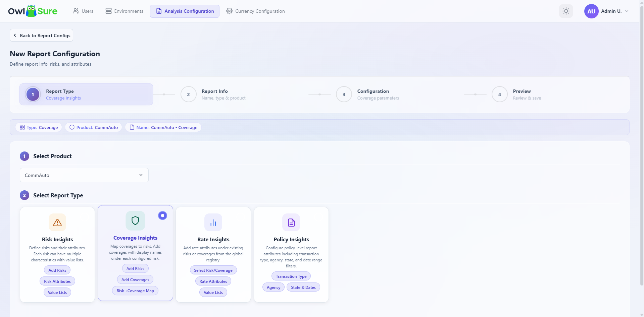Open the Users tab

(x=83, y=11)
